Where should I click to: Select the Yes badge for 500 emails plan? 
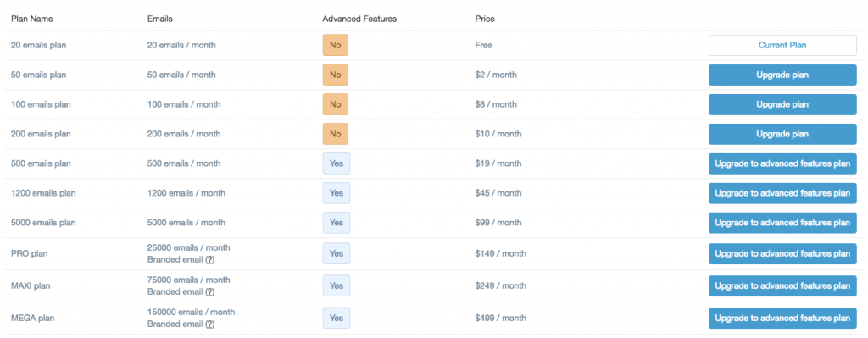[337, 163]
